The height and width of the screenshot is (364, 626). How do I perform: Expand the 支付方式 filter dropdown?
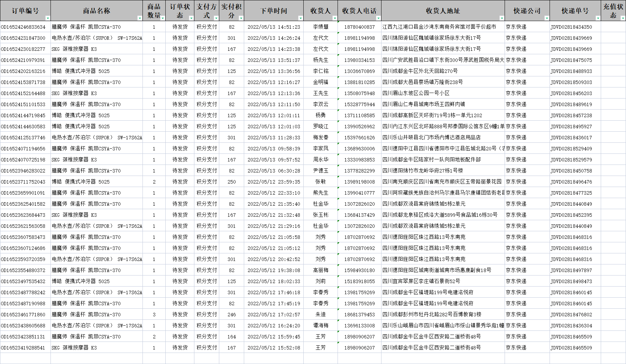click(x=216, y=18)
